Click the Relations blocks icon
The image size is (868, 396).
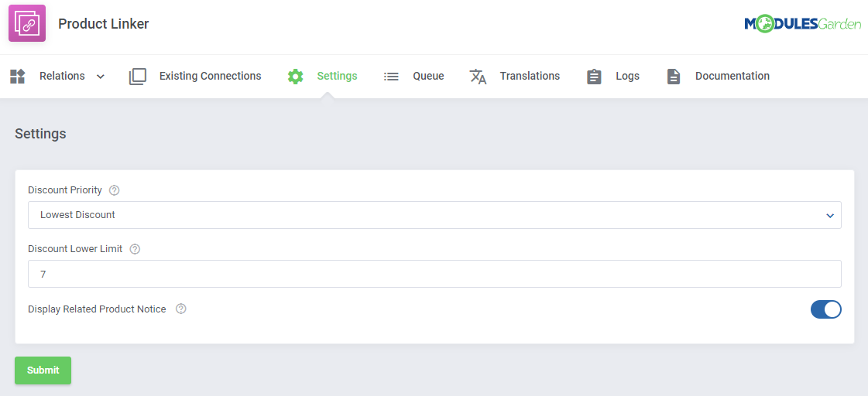click(x=18, y=77)
